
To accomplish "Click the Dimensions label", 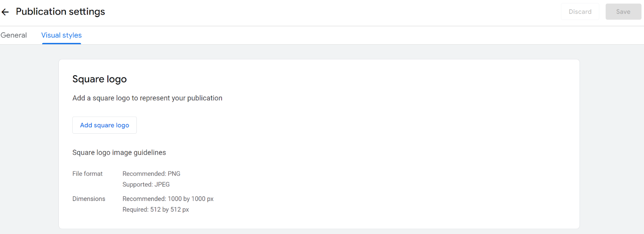I will tap(89, 199).
